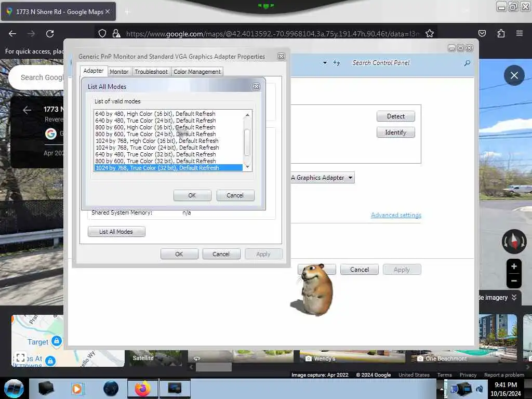
Task: Click the Control Panel refresh arrows icon
Action: pyautogui.click(x=336, y=63)
